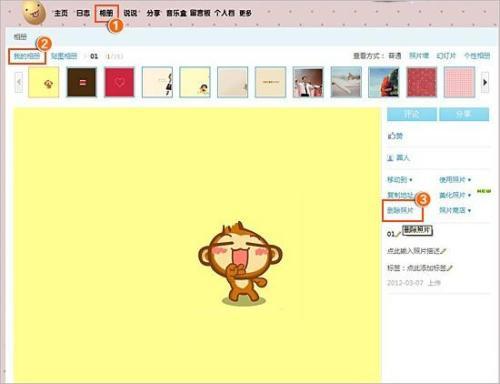Open the album tab in top navigation
The height and width of the screenshot is (384, 500).
click(106, 13)
